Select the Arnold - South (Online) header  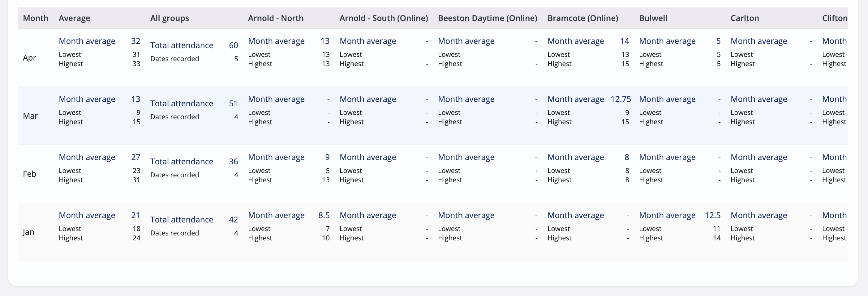coord(384,18)
